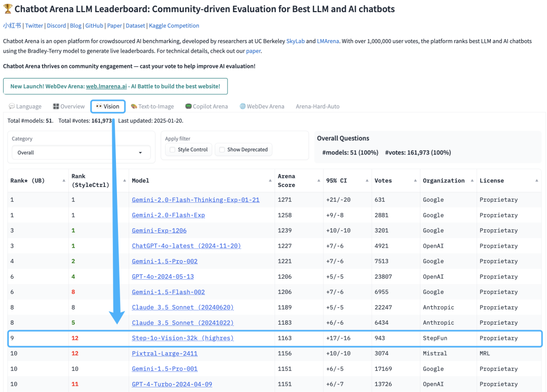This screenshot has height=392, width=547.
Task: Sort by Votes column arrow
Action: pos(415,181)
